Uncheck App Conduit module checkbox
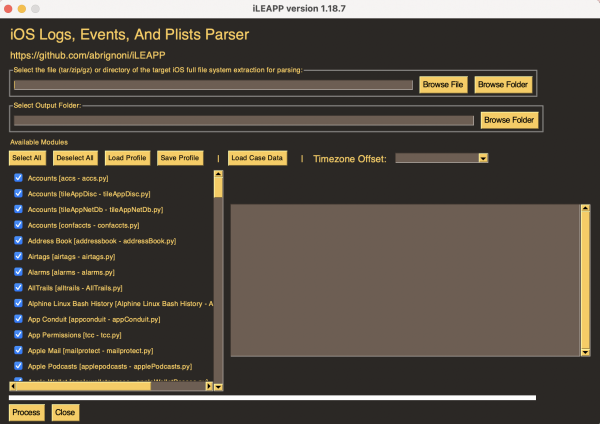Viewport: 600px width, 424px height. point(18,319)
